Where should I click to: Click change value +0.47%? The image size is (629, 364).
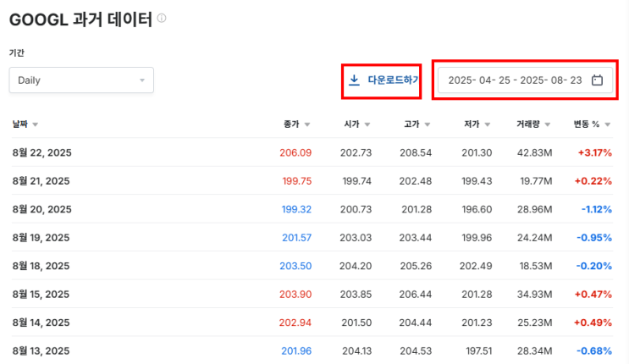point(593,295)
